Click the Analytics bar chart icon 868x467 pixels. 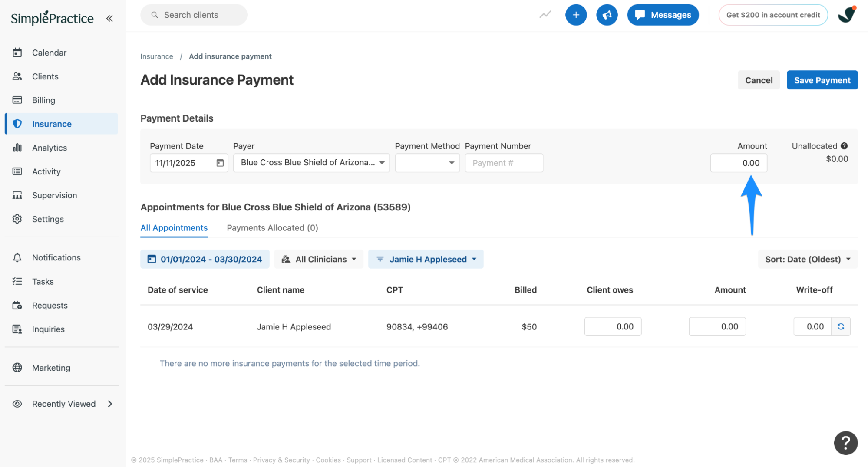click(17, 148)
